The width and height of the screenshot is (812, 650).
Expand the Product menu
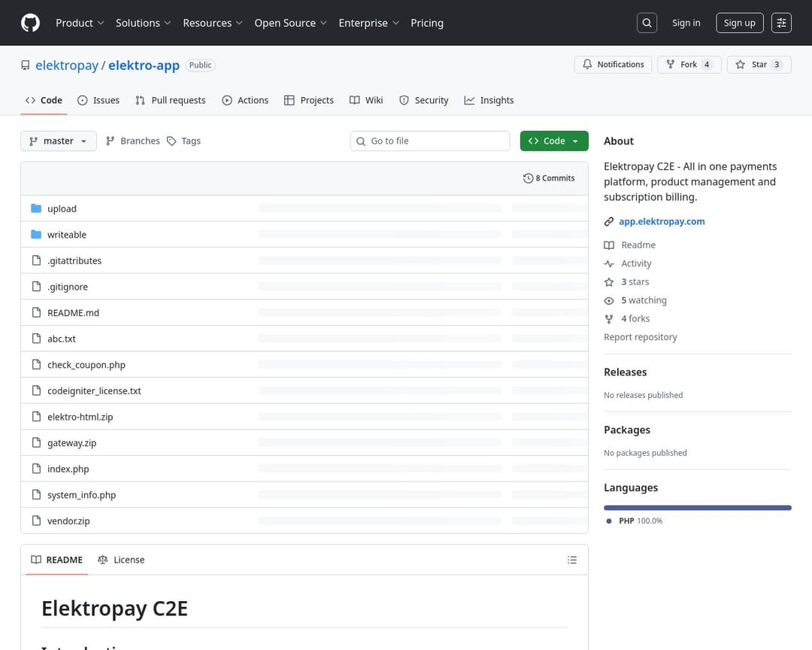(80, 23)
